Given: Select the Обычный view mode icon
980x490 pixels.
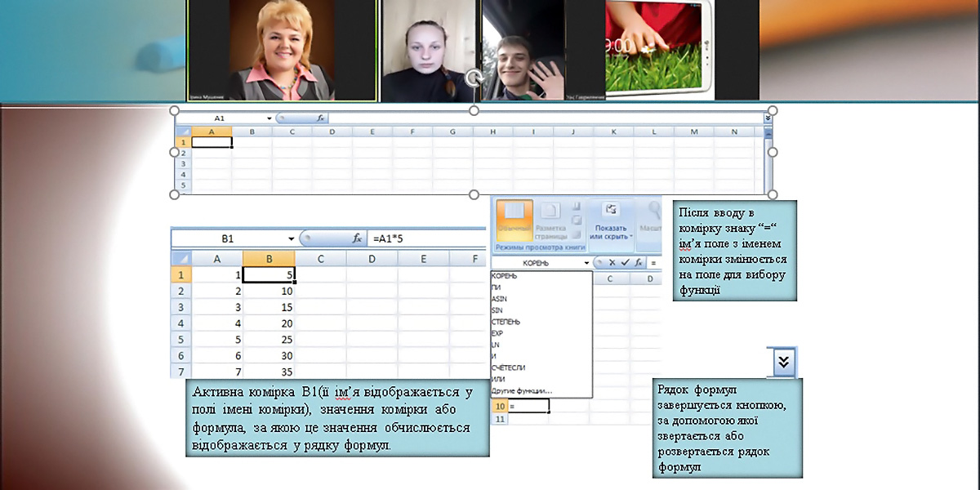Looking at the screenshot, I should coord(514,219).
